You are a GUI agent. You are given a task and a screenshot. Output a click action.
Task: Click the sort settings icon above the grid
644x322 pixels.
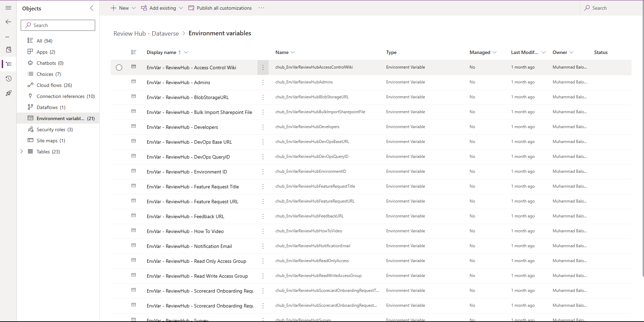click(134, 52)
